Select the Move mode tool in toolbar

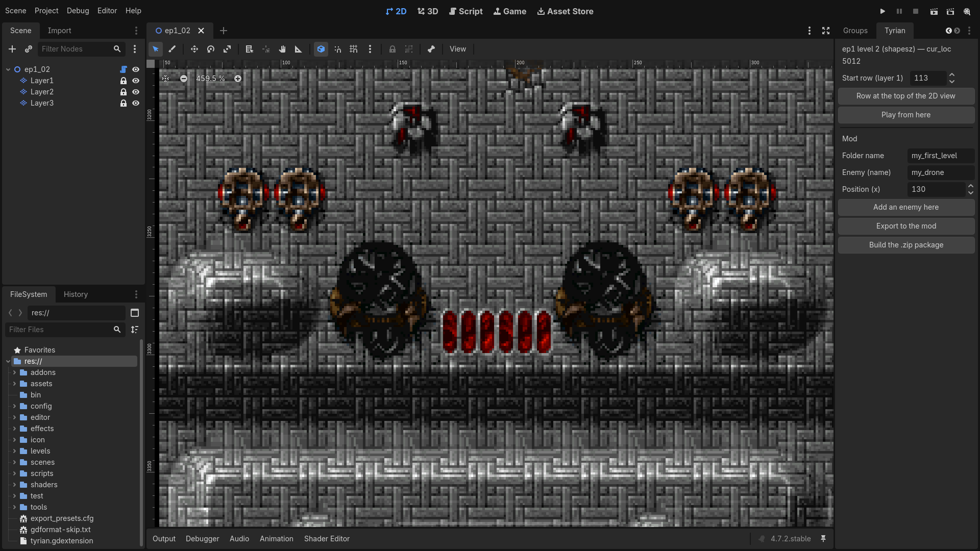[x=194, y=49]
